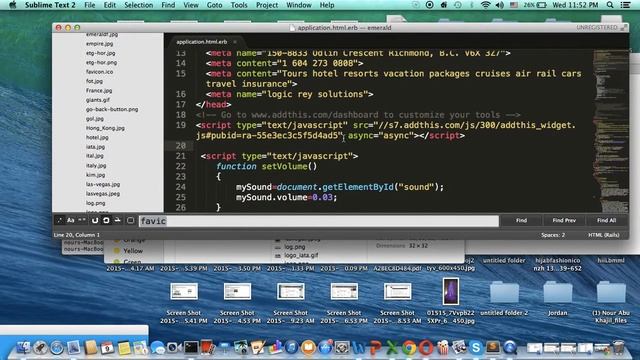Open Notification Center list icon
Screen dimensions: 640x360
click(x=625, y=5)
